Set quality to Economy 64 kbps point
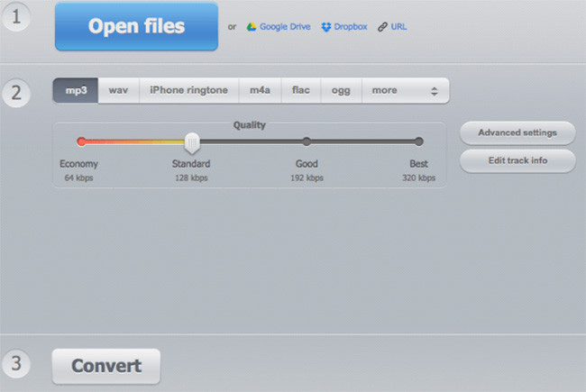The height and width of the screenshot is (392, 586). coord(81,141)
